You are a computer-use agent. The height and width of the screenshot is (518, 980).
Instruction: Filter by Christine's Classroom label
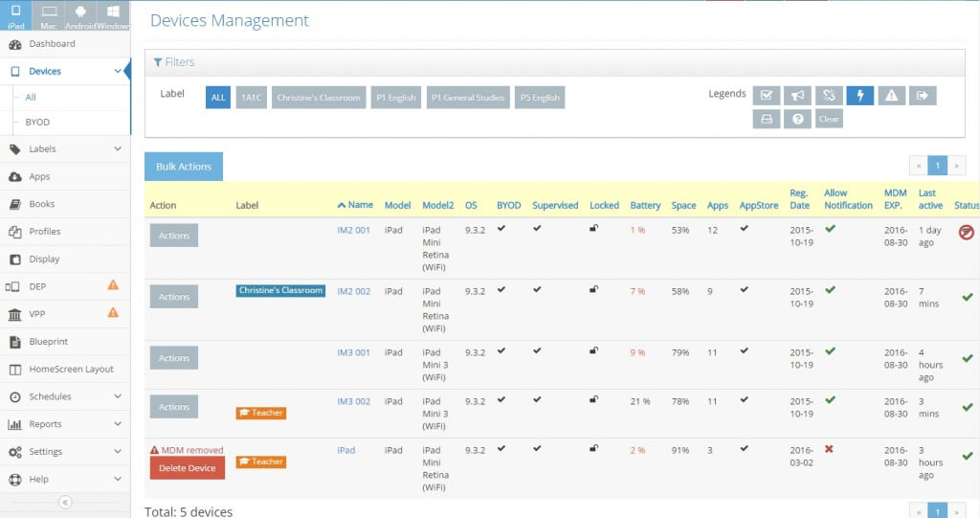coord(319,98)
